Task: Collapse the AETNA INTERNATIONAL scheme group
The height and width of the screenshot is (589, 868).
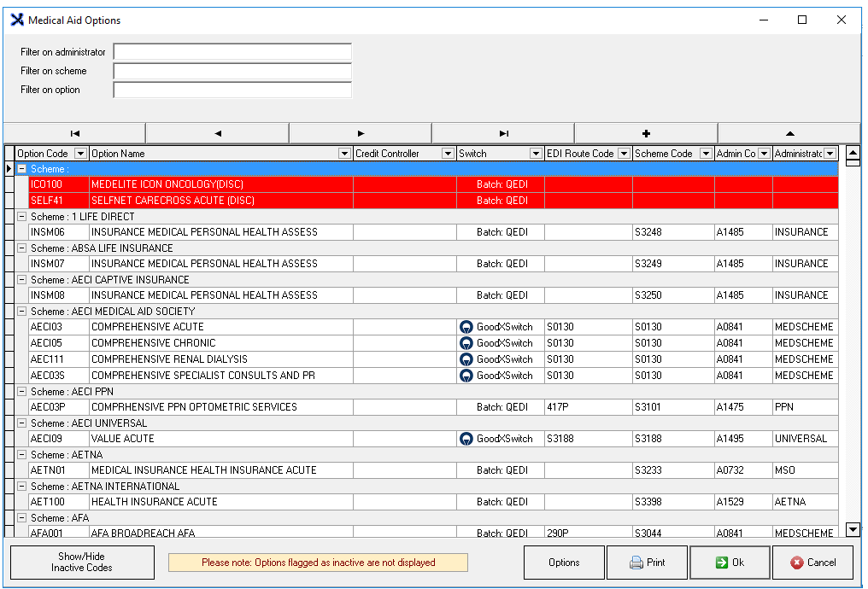Action: (22, 487)
